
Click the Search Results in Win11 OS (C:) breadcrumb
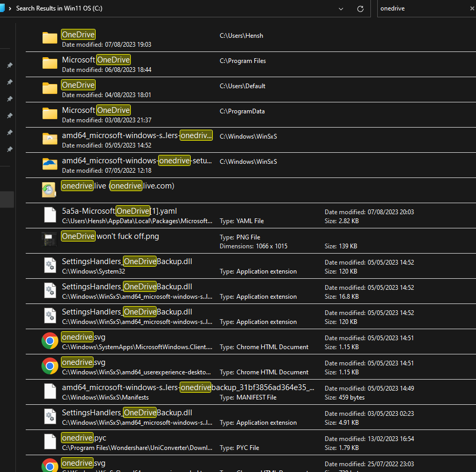(x=59, y=8)
